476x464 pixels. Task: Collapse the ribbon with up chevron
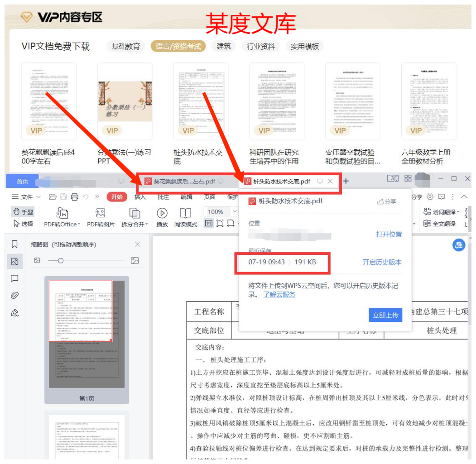coord(464,196)
